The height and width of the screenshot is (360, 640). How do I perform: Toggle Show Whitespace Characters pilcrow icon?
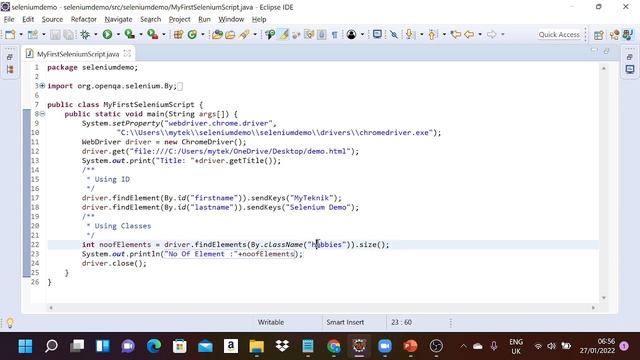[x=334, y=35]
